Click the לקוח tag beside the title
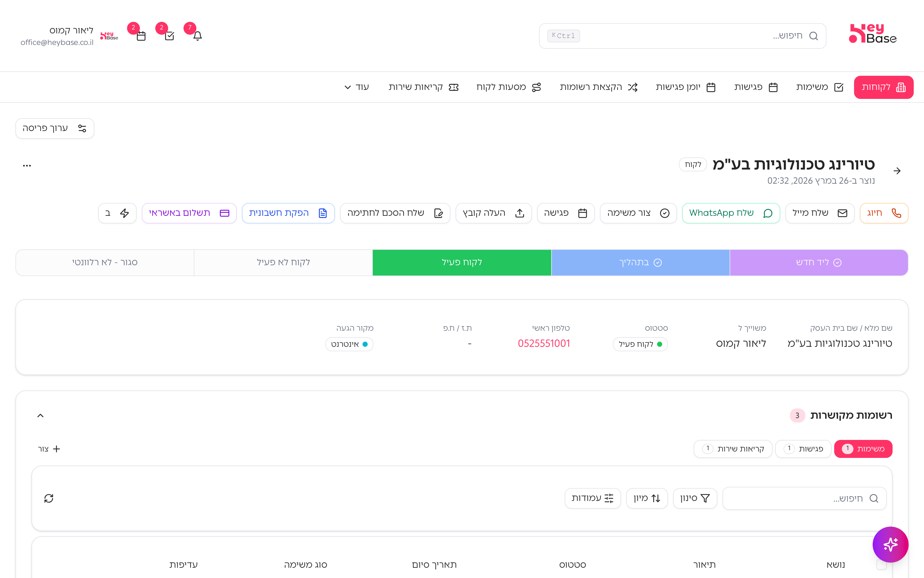924x578 pixels. (693, 165)
